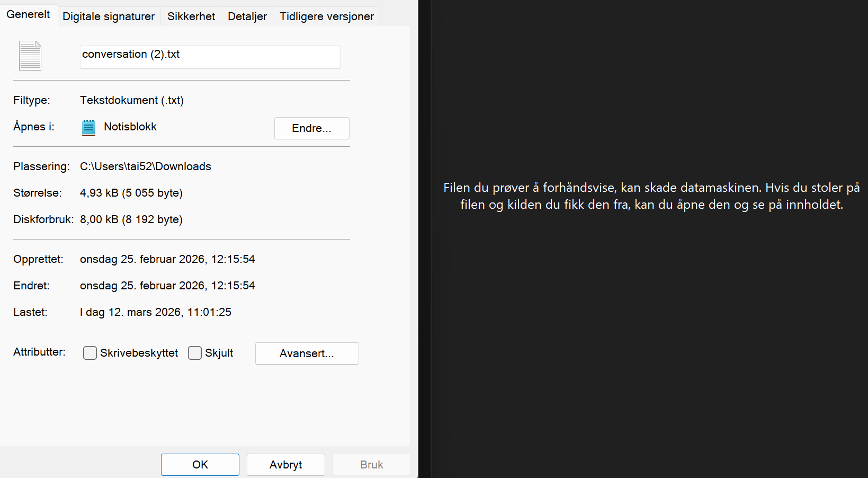The width and height of the screenshot is (868, 478).
Task: Click the Åpnes i label
Action: (34, 127)
